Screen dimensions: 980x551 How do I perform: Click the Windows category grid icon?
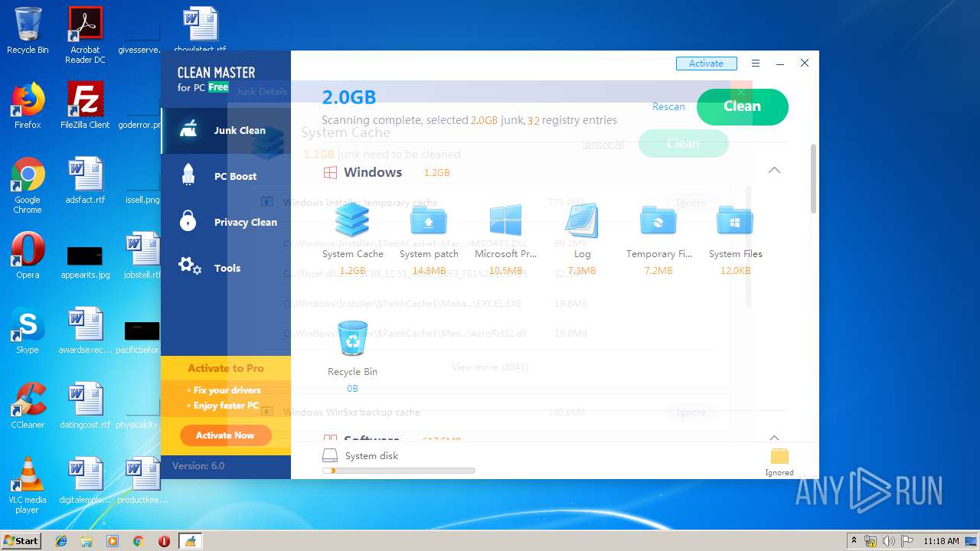coord(330,172)
